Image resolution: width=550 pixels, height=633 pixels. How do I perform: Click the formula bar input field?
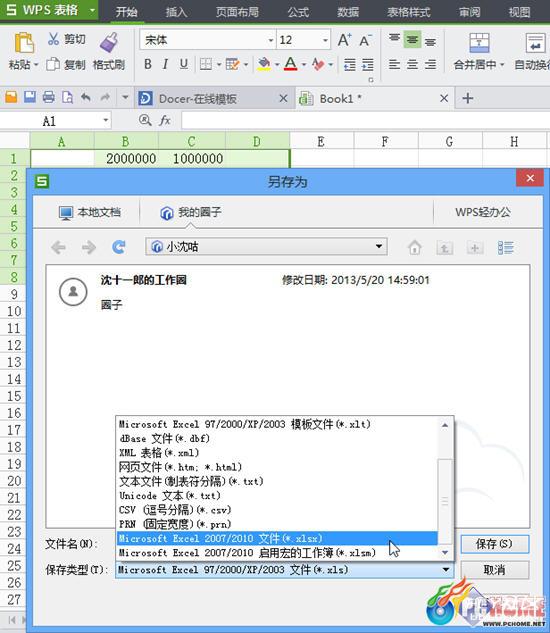365,120
